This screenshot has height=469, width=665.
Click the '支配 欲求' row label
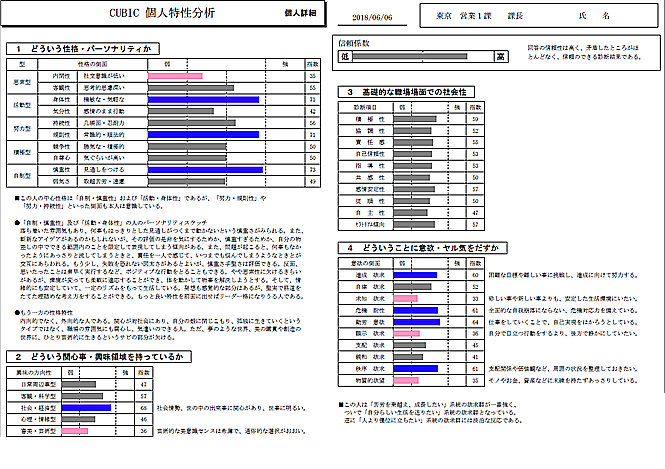[x=370, y=346]
